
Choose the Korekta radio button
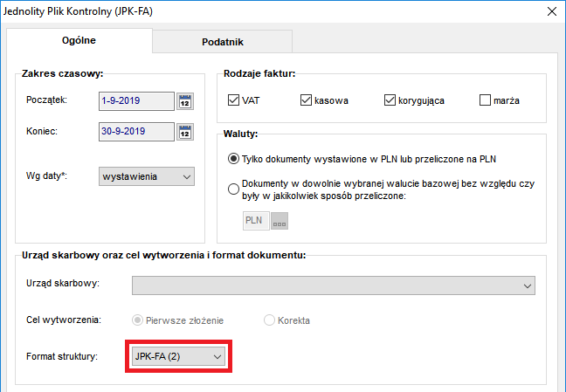pyautogui.click(x=269, y=320)
